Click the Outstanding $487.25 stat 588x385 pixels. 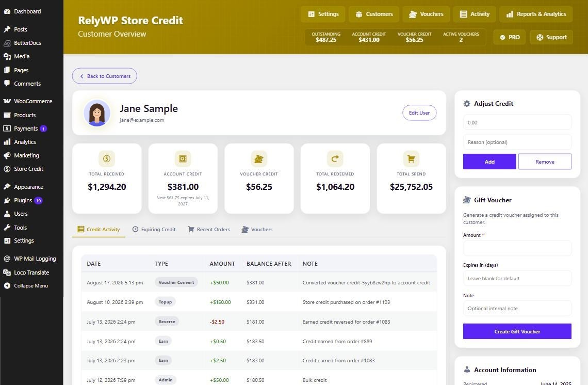[326, 37]
